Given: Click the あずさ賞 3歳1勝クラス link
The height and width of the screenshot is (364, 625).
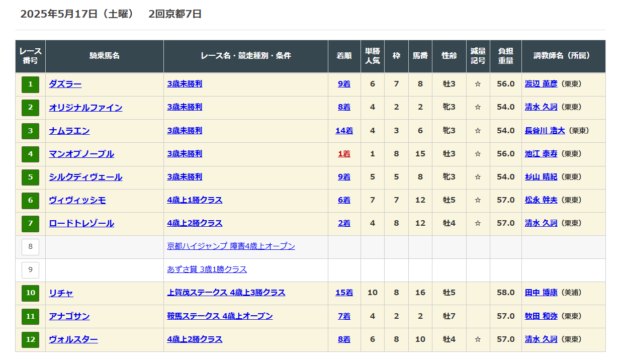Looking at the screenshot, I should tap(207, 269).
